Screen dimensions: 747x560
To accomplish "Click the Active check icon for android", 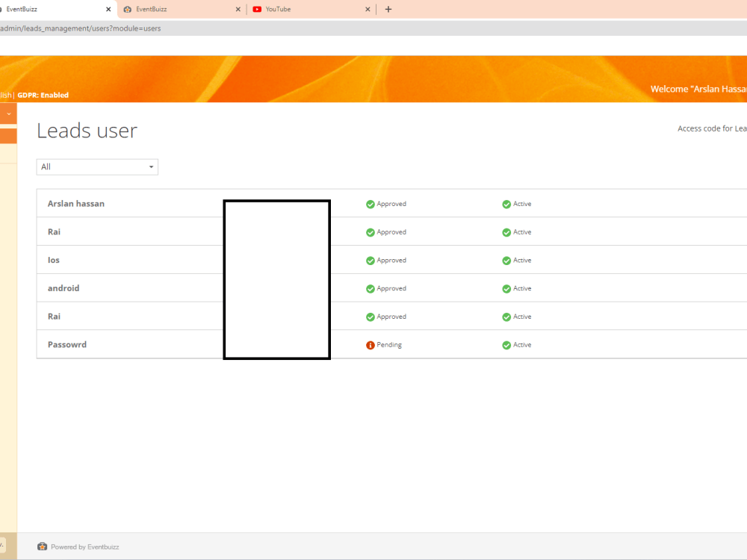I will click(x=506, y=288).
